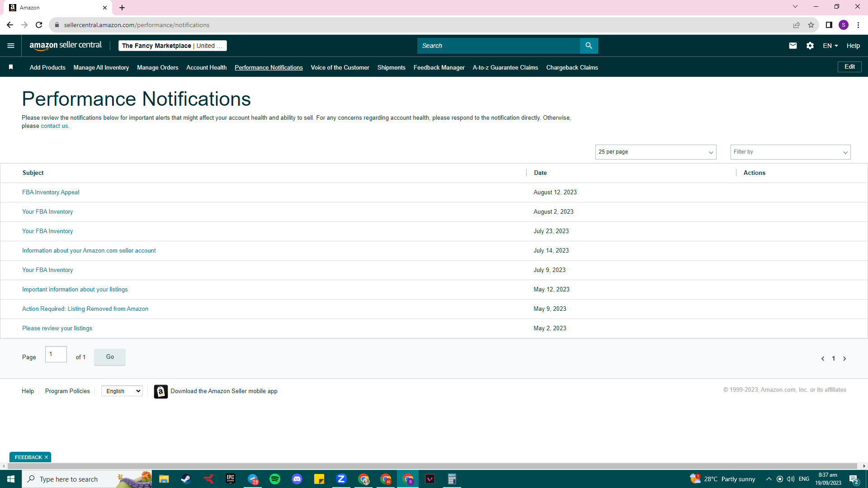Screen dimensions: 868x488
Task: Go to previous page arrow
Action: click(823, 359)
